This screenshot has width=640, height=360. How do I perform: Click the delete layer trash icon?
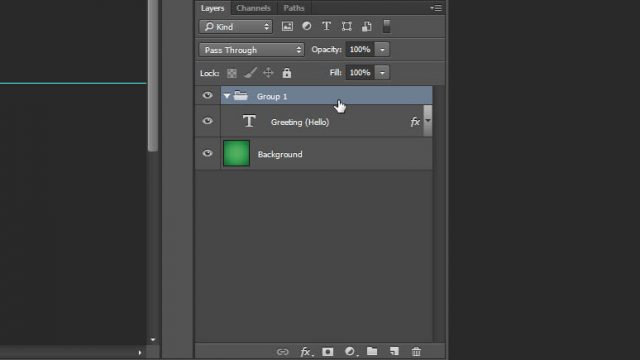click(x=416, y=351)
